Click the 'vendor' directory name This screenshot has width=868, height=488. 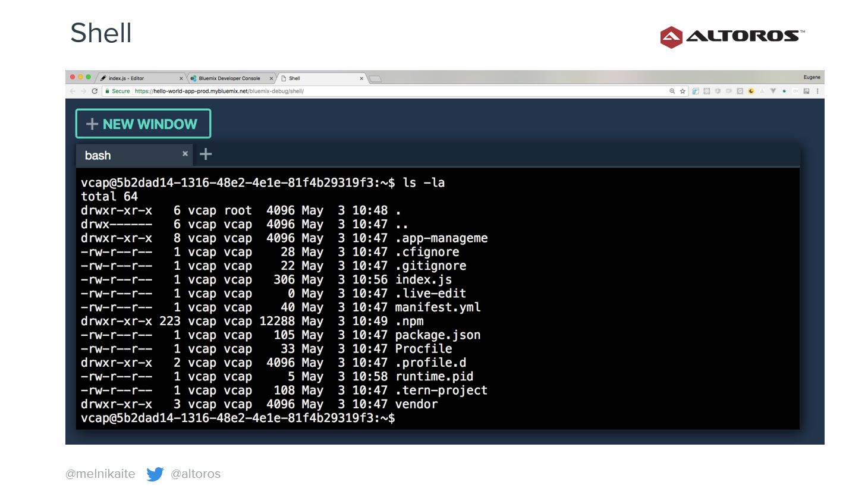[417, 404]
